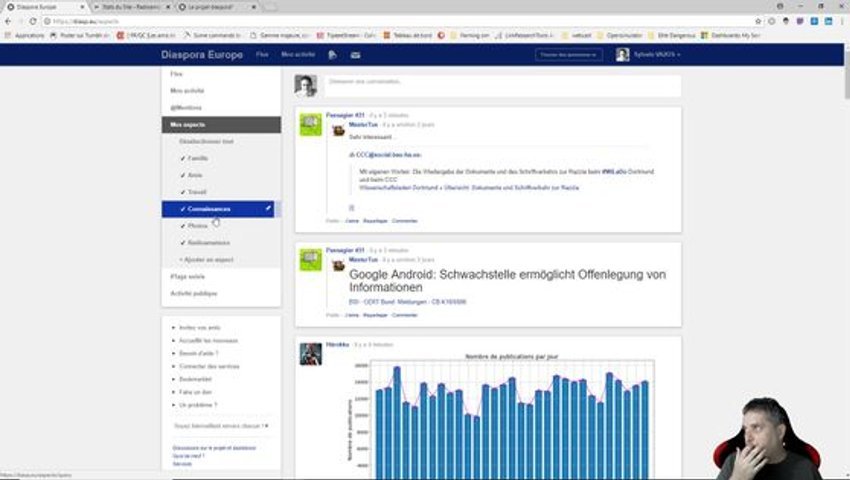Go back with the browser back arrow
This screenshot has height=480, width=850.
click(8, 21)
